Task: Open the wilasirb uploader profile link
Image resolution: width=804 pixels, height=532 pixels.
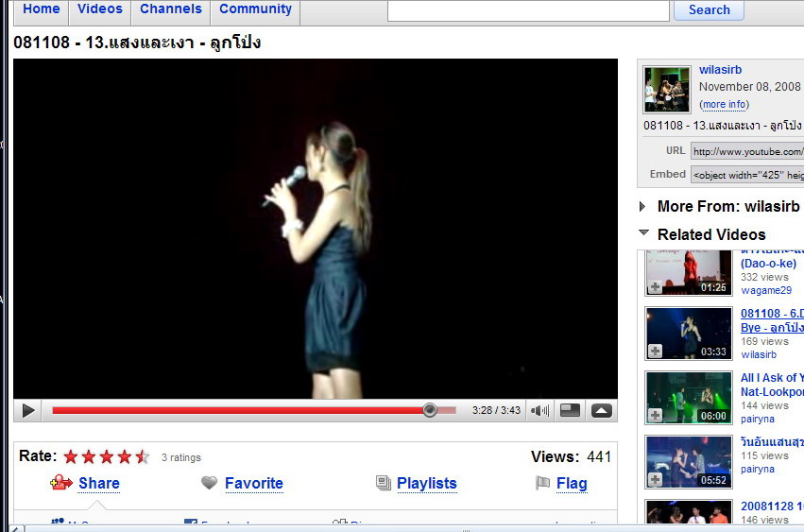Action: pyautogui.click(x=721, y=70)
